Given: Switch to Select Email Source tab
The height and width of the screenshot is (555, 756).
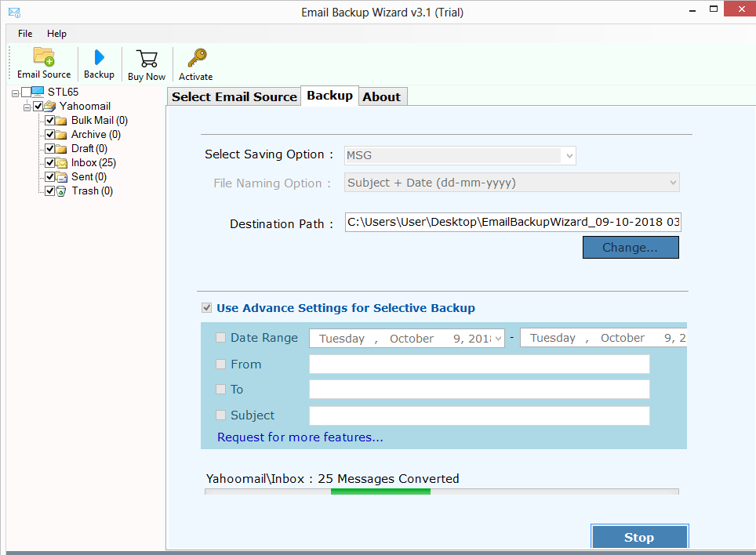Looking at the screenshot, I should tap(234, 97).
